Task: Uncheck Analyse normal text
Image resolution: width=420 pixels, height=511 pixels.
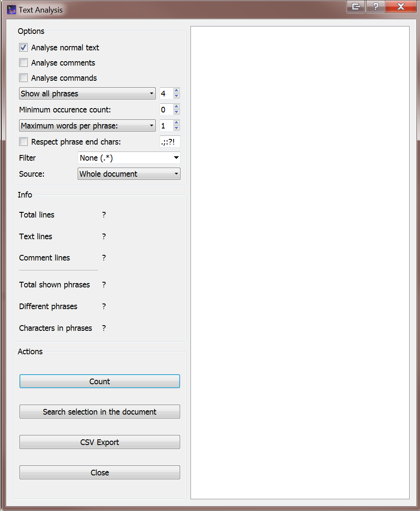Action: pos(23,48)
